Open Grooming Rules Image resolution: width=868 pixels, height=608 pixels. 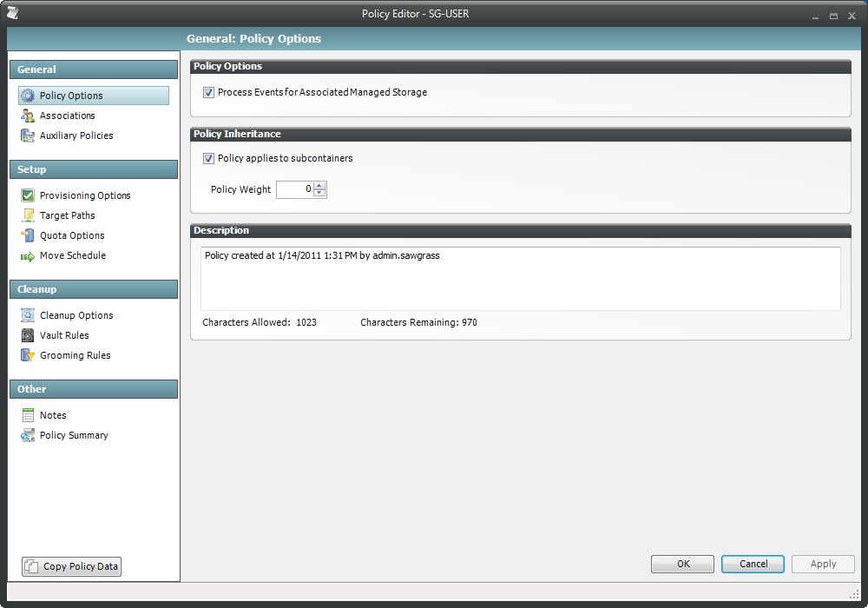[x=76, y=355]
